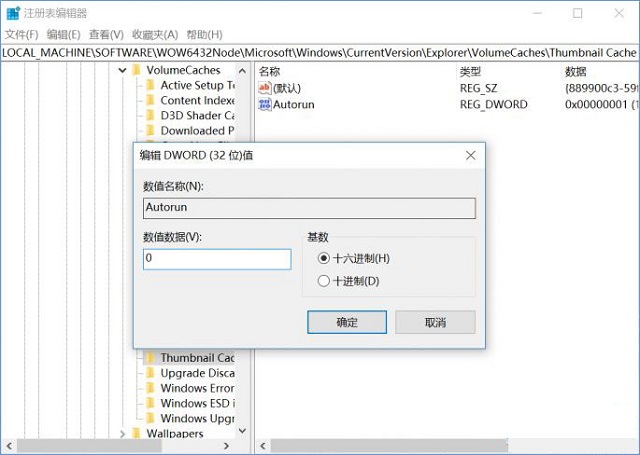640x455 pixels.
Task: Click the REG_DWORD type cell
Action: 493,104
